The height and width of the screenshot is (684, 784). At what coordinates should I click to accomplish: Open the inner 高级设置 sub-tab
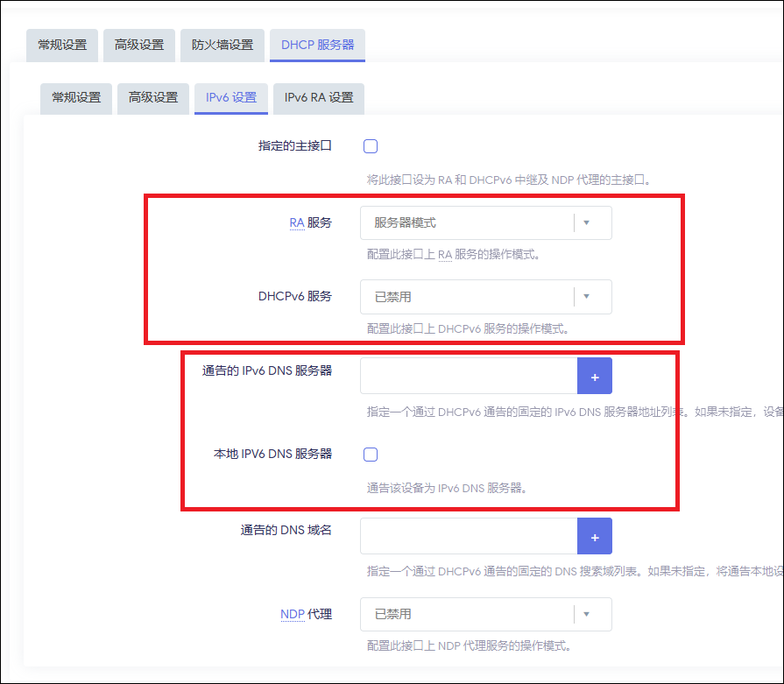point(153,98)
